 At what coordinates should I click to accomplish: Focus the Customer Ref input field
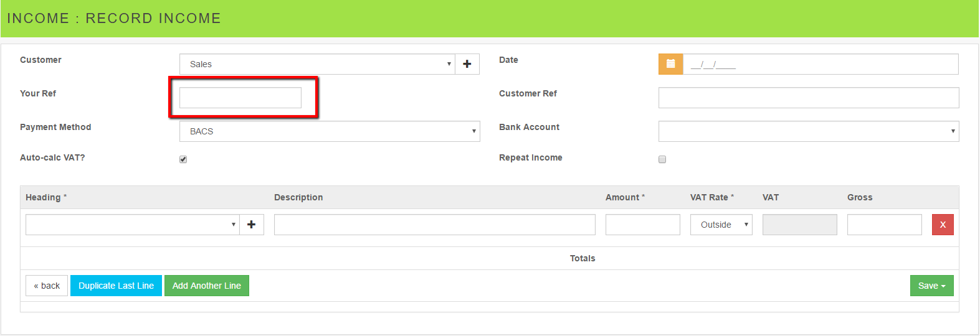click(808, 98)
